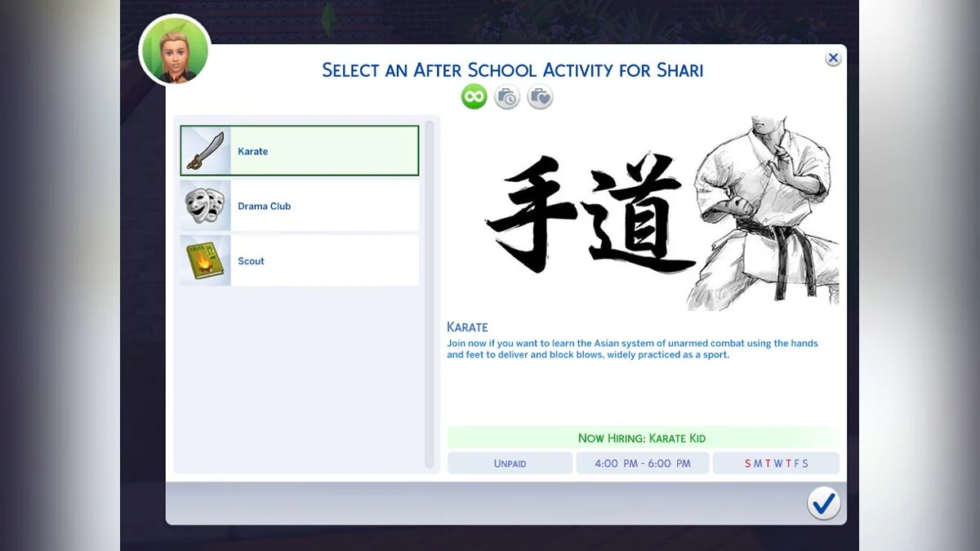Click the Now Hiring: Karate Kid banner
980x551 pixels.
643,438
